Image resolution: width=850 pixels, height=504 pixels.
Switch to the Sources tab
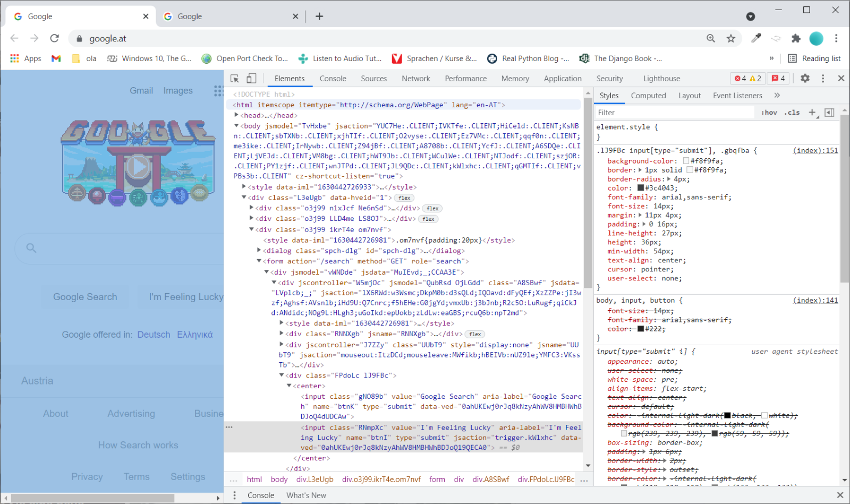(374, 79)
